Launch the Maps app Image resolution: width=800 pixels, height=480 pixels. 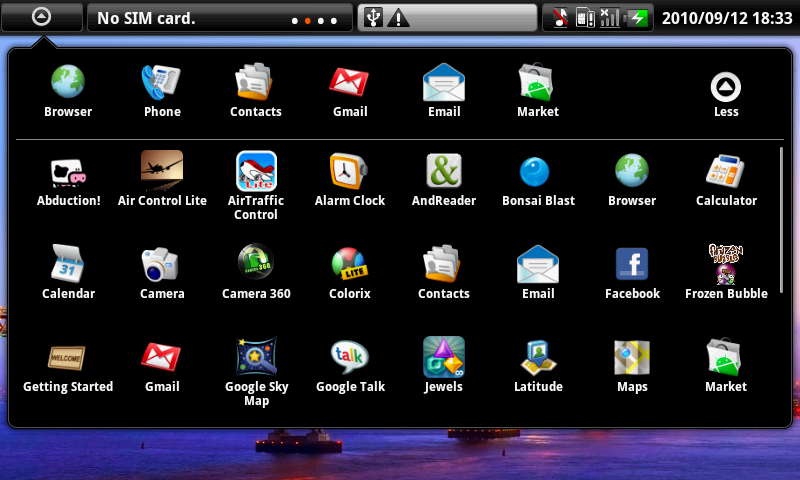tap(632, 366)
